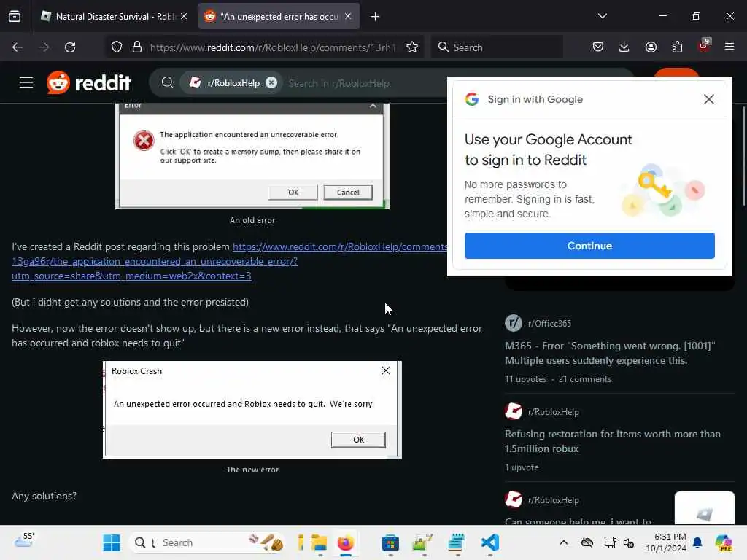Image resolution: width=747 pixels, height=560 pixels.
Task: Open the Firefox downloads panel
Action: click(x=624, y=47)
